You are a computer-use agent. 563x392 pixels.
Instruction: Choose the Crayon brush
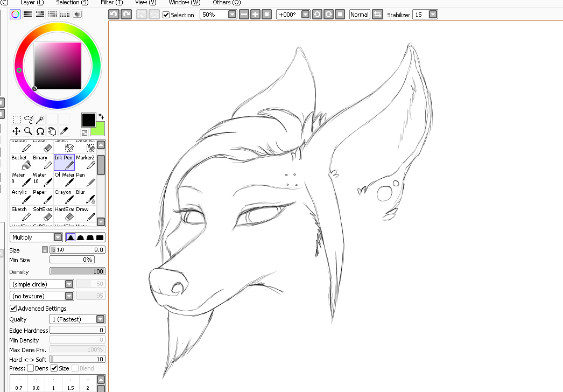coord(64,197)
